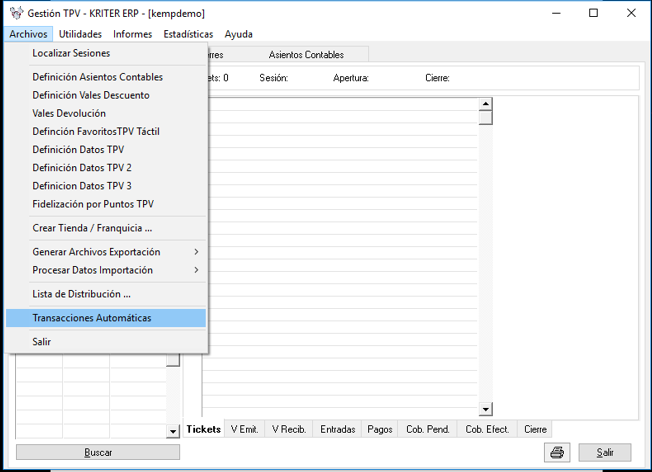Viewport: 652px width, 472px height.
Task: Choose Definición Asientos Contables option
Action: click(x=97, y=77)
